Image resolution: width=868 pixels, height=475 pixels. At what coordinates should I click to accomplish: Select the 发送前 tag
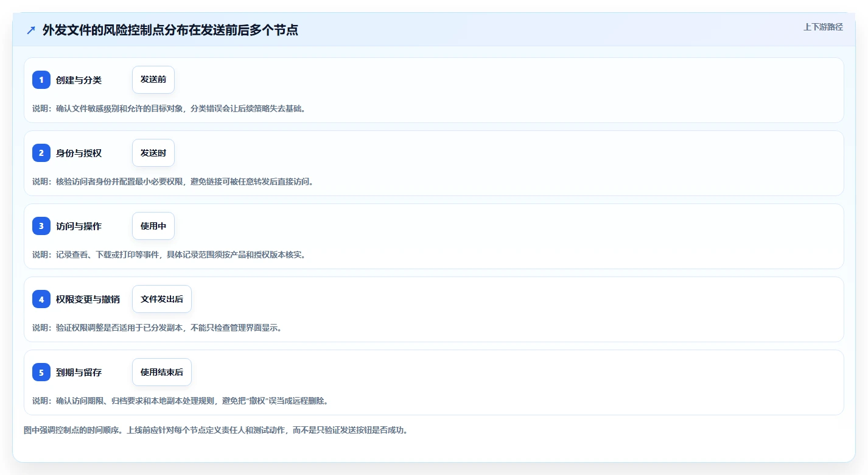tap(153, 80)
